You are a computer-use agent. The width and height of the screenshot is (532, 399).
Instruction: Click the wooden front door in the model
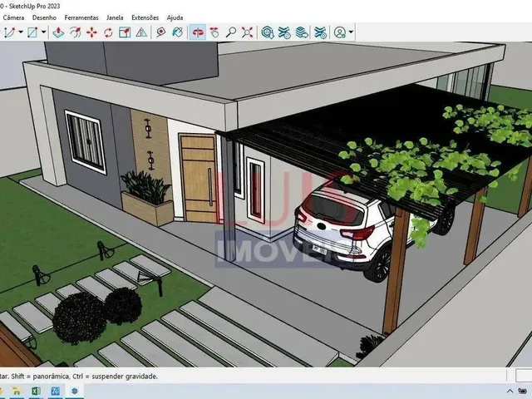coord(199,178)
